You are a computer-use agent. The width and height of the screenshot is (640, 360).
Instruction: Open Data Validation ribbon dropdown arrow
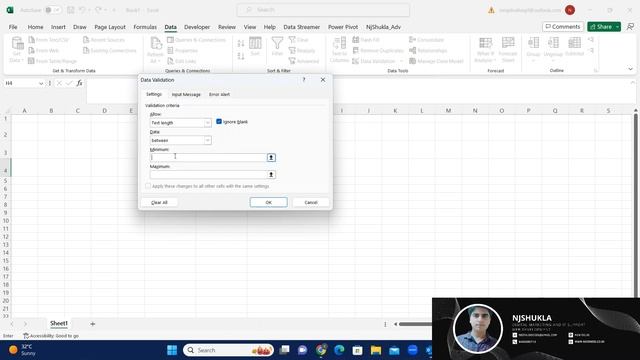(402, 61)
